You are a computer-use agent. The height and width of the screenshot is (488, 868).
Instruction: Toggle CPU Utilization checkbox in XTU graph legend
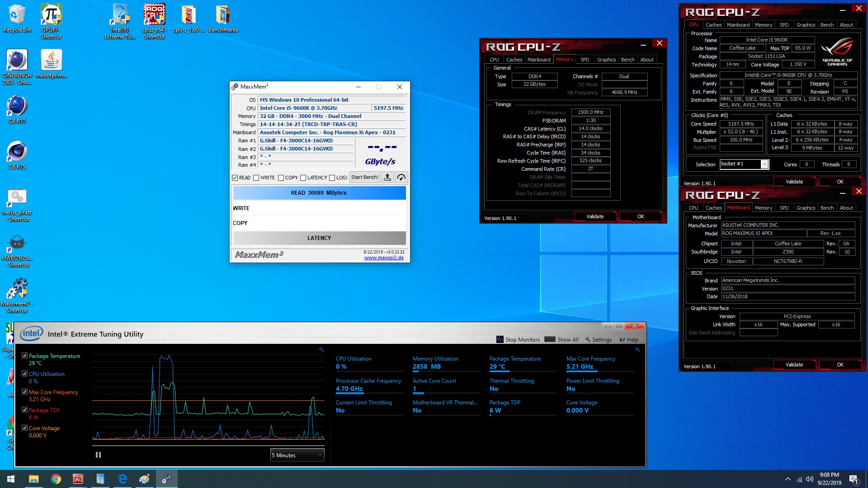25,374
